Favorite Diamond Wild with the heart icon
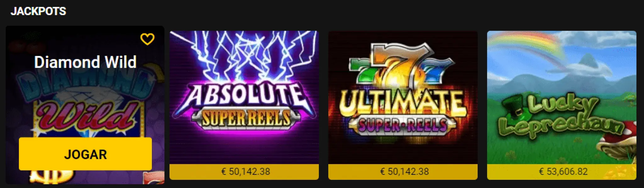This screenshot has height=188, width=644. (147, 39)
